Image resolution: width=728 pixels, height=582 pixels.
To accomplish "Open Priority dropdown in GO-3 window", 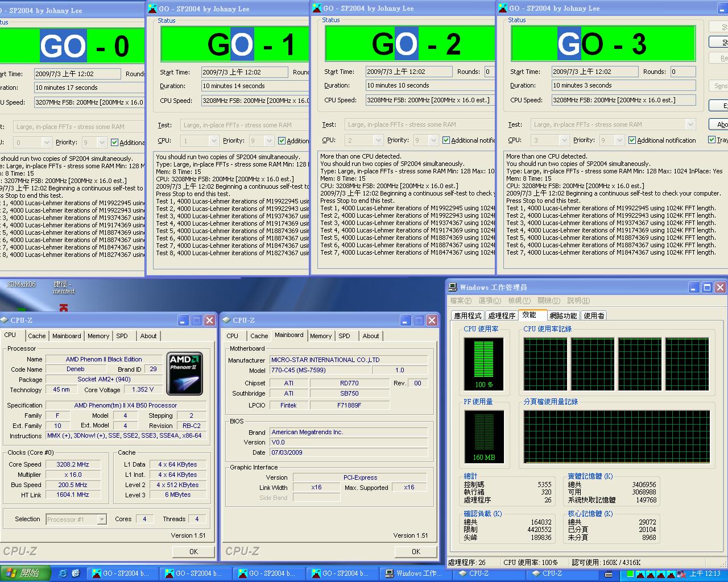I will coord(619,140).
